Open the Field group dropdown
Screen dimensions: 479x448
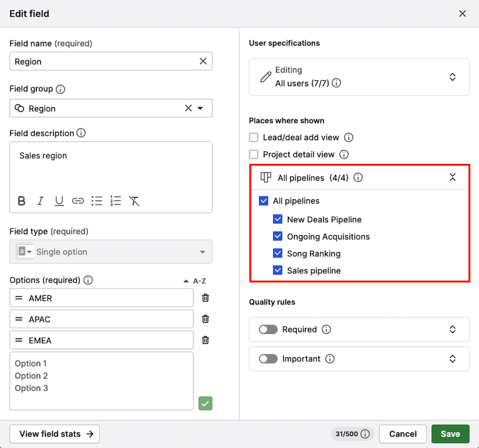click(201, 108)
